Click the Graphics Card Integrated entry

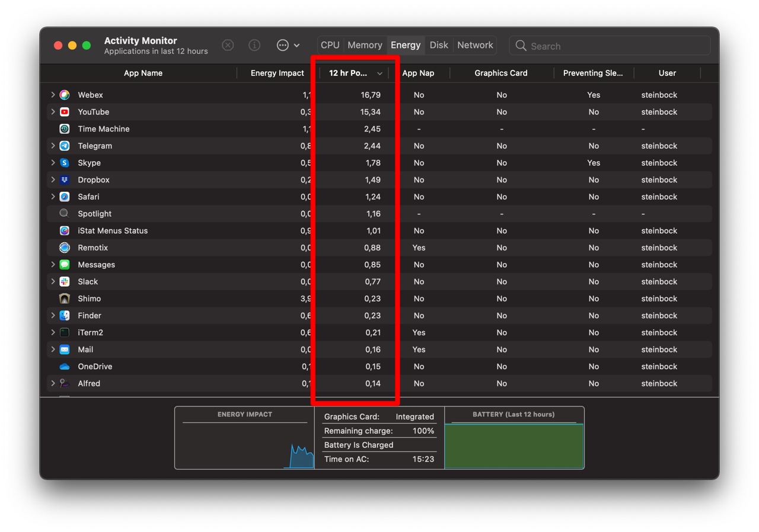[x=379, y=416]
